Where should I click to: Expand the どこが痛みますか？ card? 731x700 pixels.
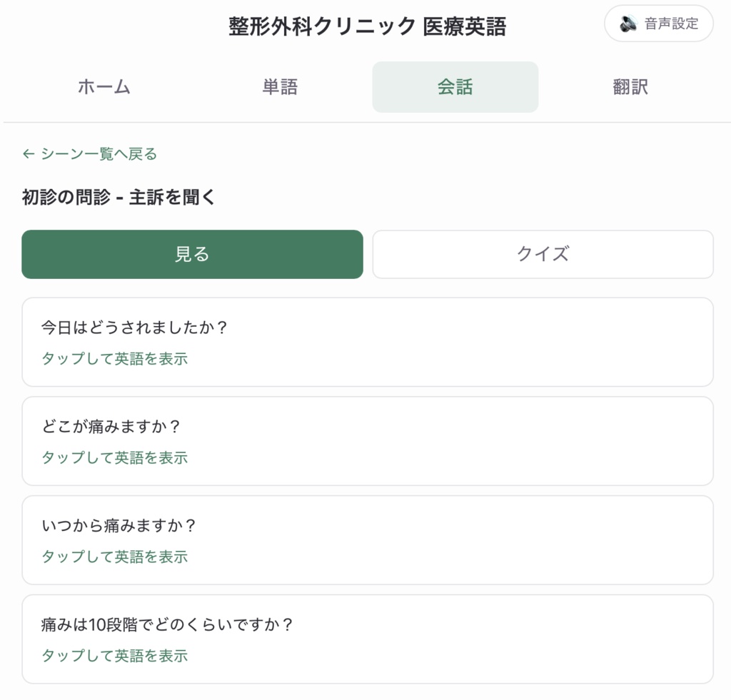tap(368, 441)
